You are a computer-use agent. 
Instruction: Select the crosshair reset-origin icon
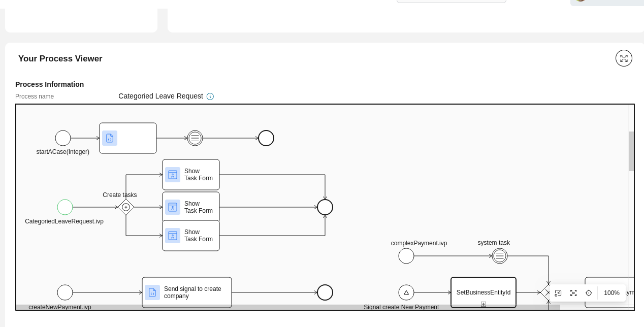click(589, 293)
